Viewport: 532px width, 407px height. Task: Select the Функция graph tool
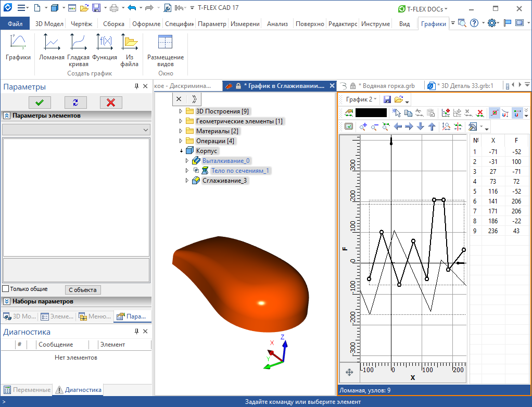[x=104, y=49]
